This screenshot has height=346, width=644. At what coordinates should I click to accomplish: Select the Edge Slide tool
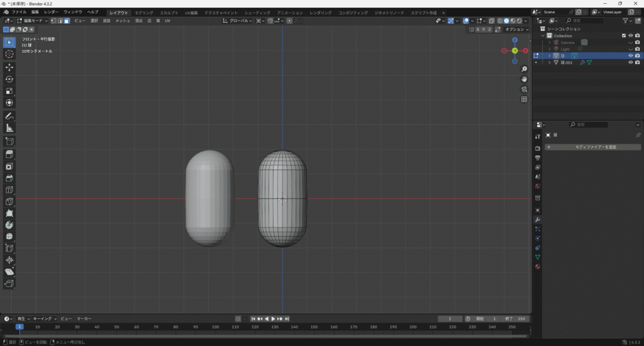click(x=9, y=248)
